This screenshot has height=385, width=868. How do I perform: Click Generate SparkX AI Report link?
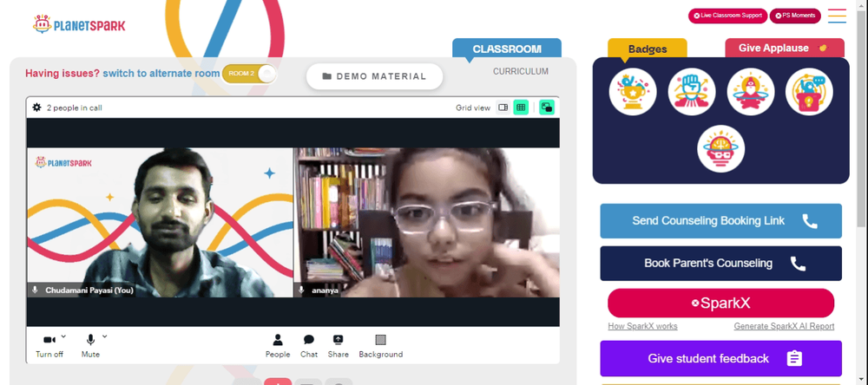pyautogui.click(x=784, y=326)
